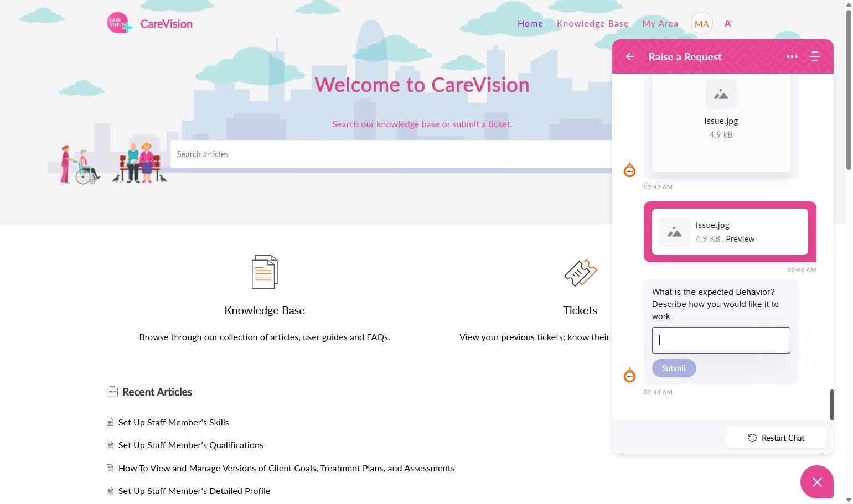This screenshot has width=853, height=504.
Task: Click the expected behavior text input
Action: (721, 340)
